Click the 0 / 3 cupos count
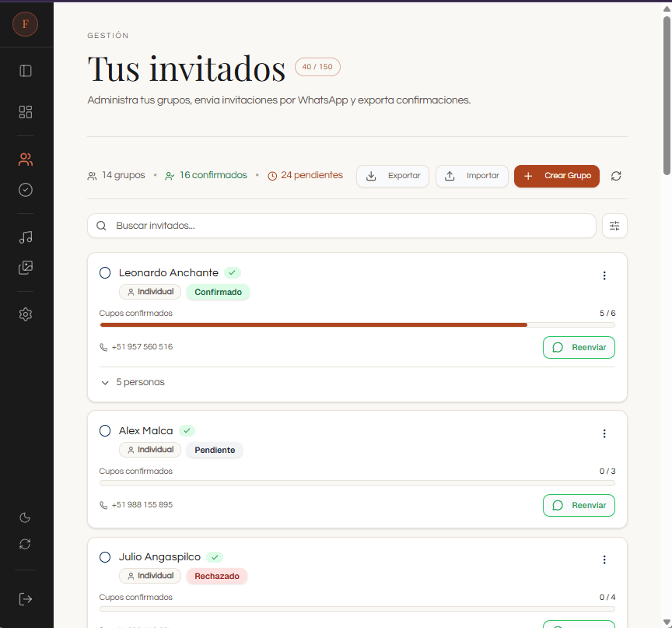The width and height of the screenshot is (672, 628). 607,472
